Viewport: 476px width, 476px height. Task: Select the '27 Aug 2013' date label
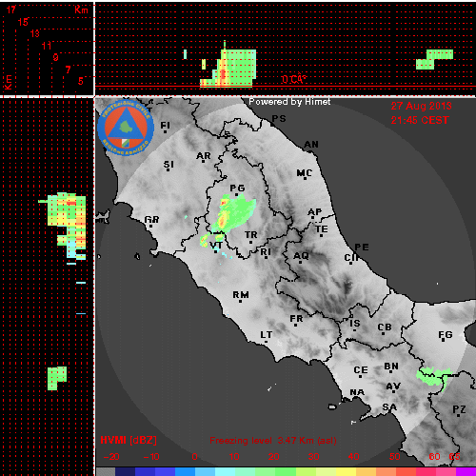(421, 106)
